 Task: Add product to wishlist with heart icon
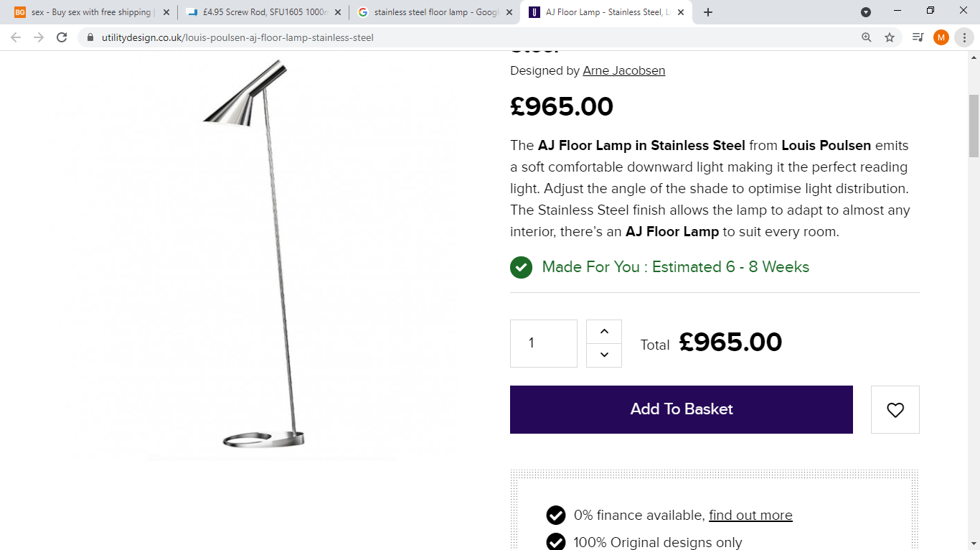(x=895, y=410)
